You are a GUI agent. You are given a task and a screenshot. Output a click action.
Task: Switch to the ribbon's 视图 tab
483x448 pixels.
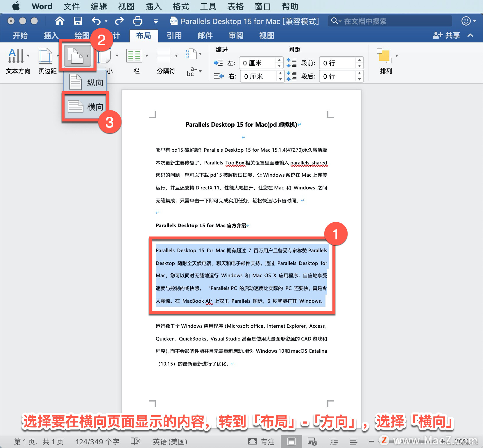coord(267,36)
